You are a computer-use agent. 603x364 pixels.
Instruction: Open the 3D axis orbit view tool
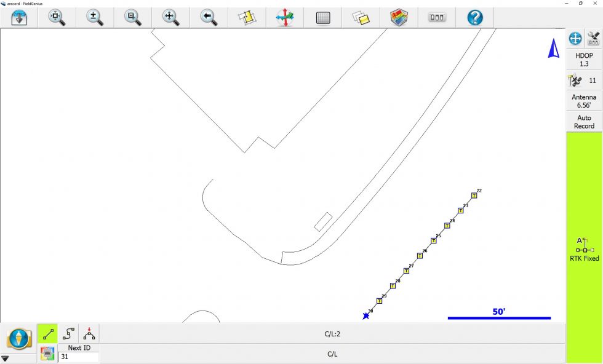(284, 18)
